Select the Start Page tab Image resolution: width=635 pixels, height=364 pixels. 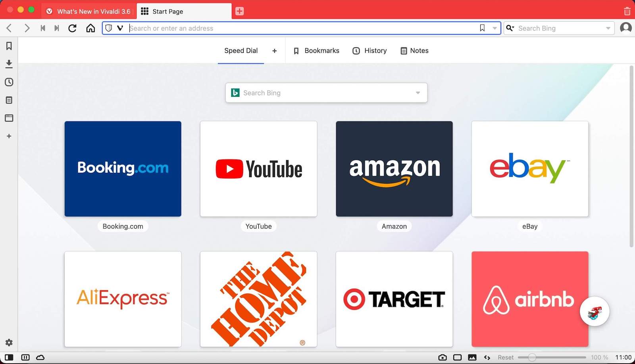[x=184, y=11]
